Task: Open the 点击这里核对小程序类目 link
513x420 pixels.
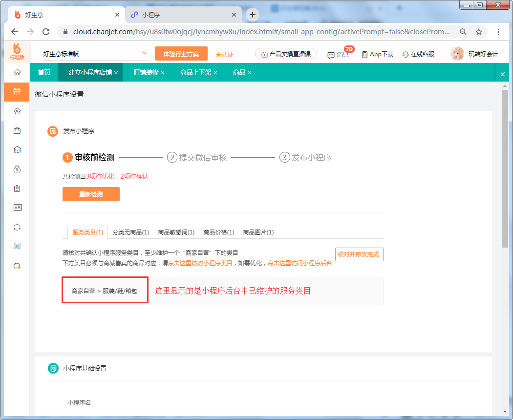Action: [200, 263]
